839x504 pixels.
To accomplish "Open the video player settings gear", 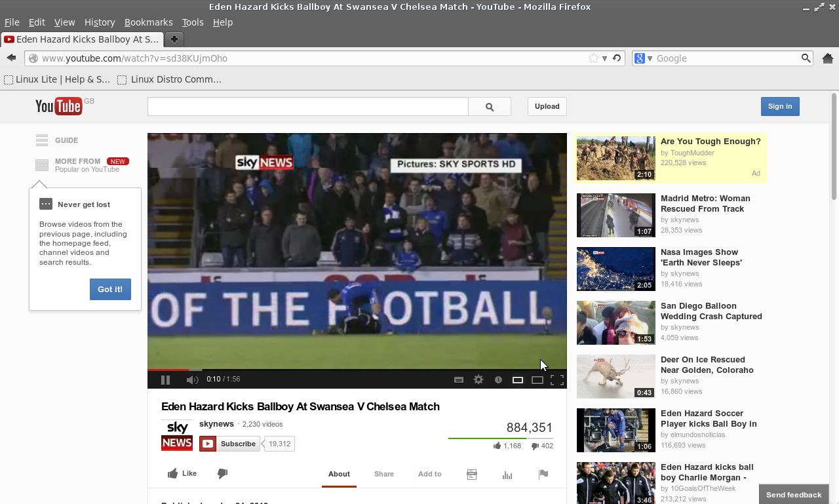I will pos(478,379).
